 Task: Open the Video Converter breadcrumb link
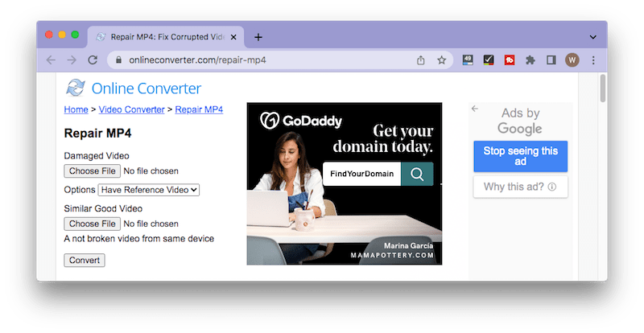coord(131,109)
